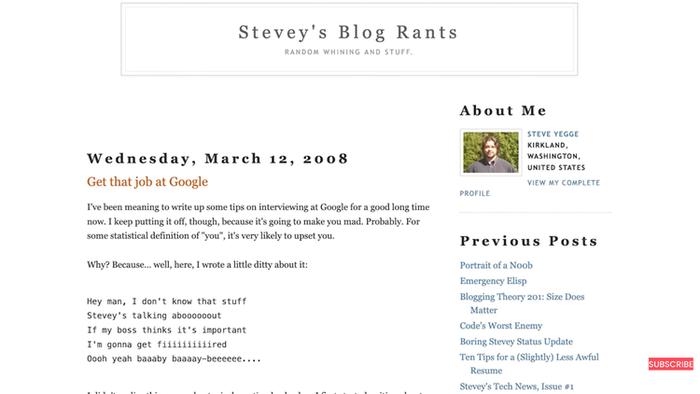Click the Wednesday, March 12, 2008 date heading
Image resolution: width=700 pixels, height=394 pixels.
coord(217,158)
